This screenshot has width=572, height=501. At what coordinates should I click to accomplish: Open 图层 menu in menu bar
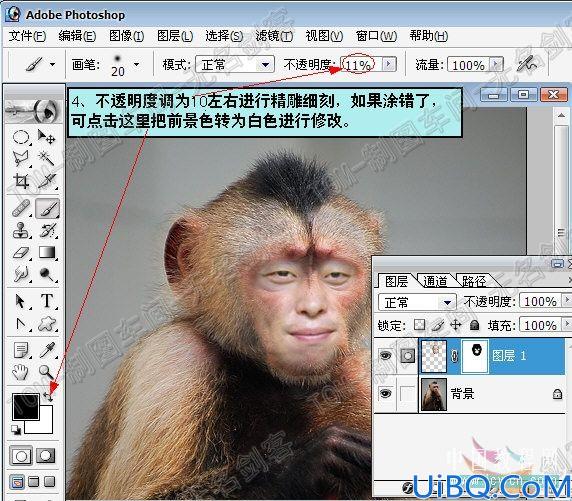pos(175,36)
